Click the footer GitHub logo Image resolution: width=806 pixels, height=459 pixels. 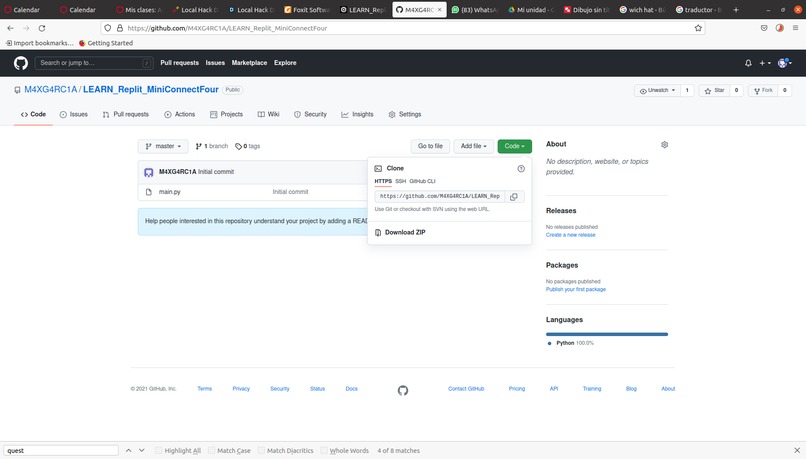[x=402, y=391]
